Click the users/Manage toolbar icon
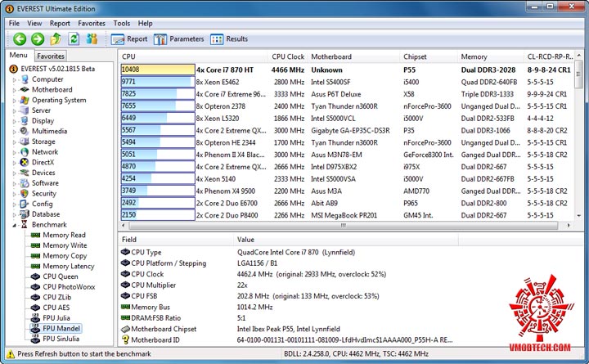The image size is (589, 364). coord(92,38)
